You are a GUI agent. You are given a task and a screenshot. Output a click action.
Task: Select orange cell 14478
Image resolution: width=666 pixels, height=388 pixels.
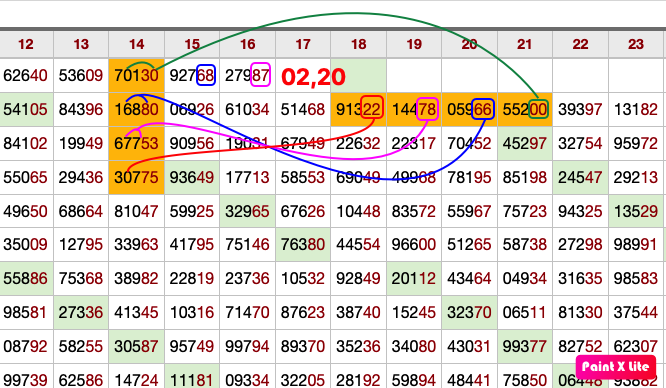pyautogui.click(x=414, y=110)
